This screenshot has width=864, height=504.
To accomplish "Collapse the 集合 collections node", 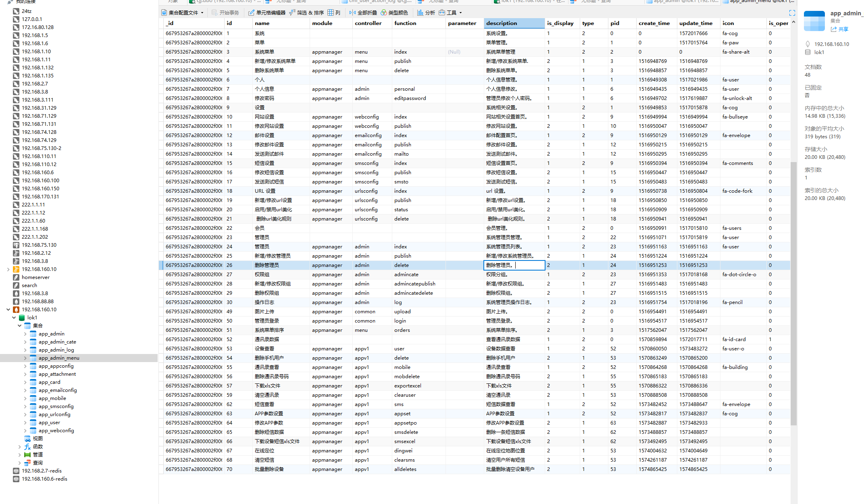I will (19, 326).
